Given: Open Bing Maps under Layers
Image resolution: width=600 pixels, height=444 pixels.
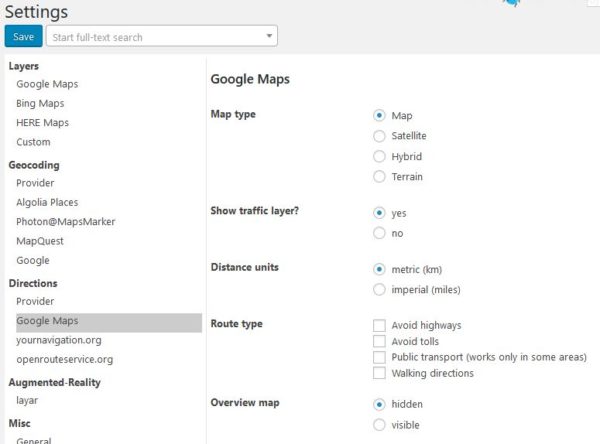Looking at the screenshot, I should point(40,103).
